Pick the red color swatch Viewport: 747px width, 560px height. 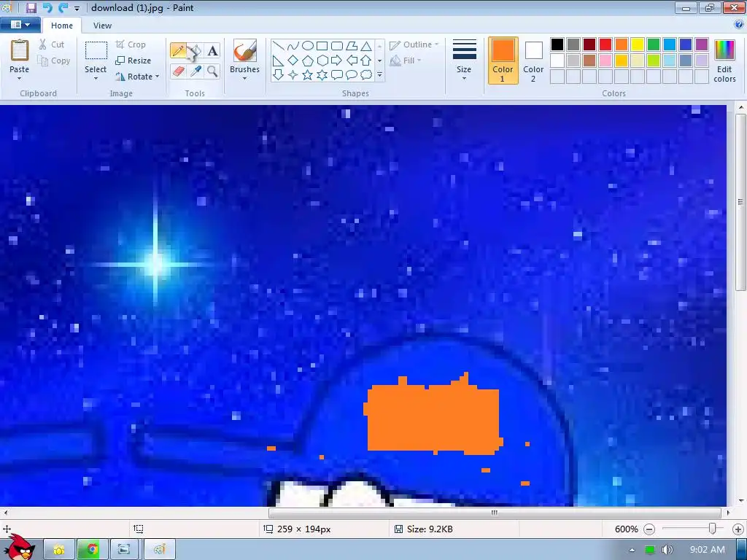pos(605,44)
